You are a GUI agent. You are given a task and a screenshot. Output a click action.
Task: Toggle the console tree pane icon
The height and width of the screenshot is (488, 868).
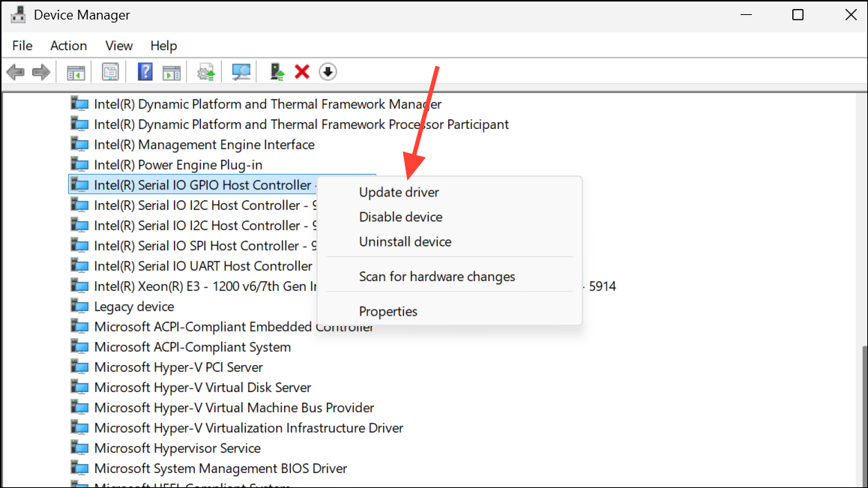click(x=75, y=71)
